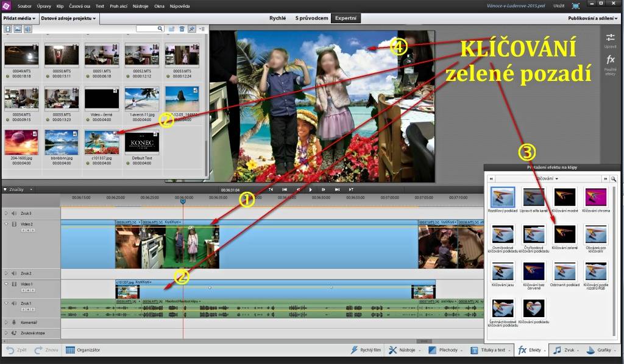
Task: Switch to the Rychlé view
Action: click(277, 18)
